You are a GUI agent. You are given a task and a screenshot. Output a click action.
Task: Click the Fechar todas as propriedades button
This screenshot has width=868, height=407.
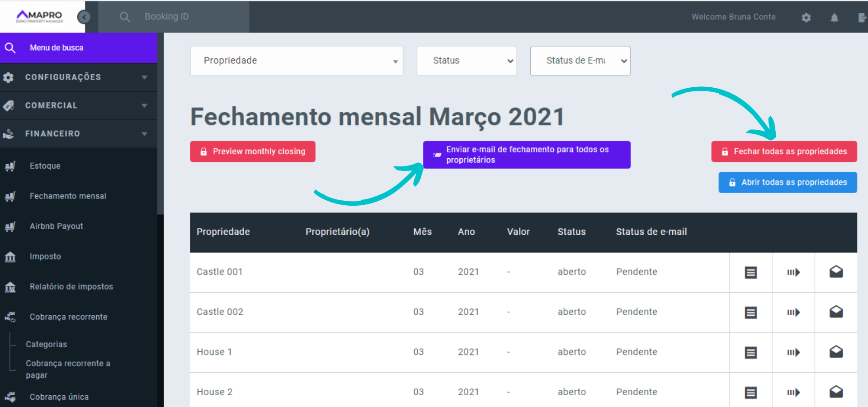pos(784,151)
